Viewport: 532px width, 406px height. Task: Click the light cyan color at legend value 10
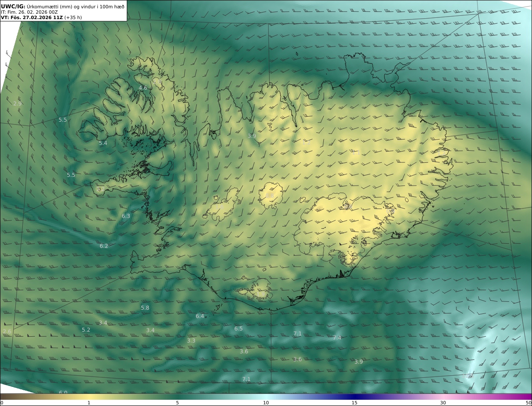266,396
